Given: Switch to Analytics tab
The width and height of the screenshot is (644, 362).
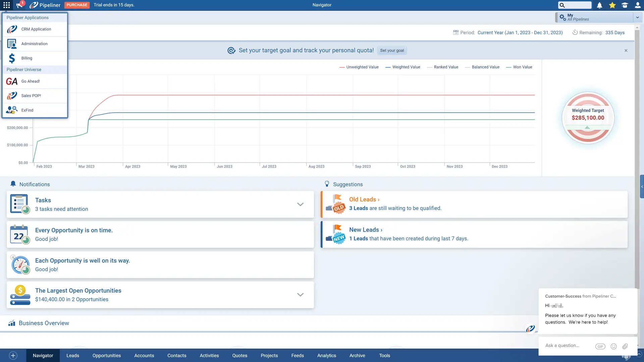Looking at the screenshot, I should pyautogui.click(x=327, y=356).
